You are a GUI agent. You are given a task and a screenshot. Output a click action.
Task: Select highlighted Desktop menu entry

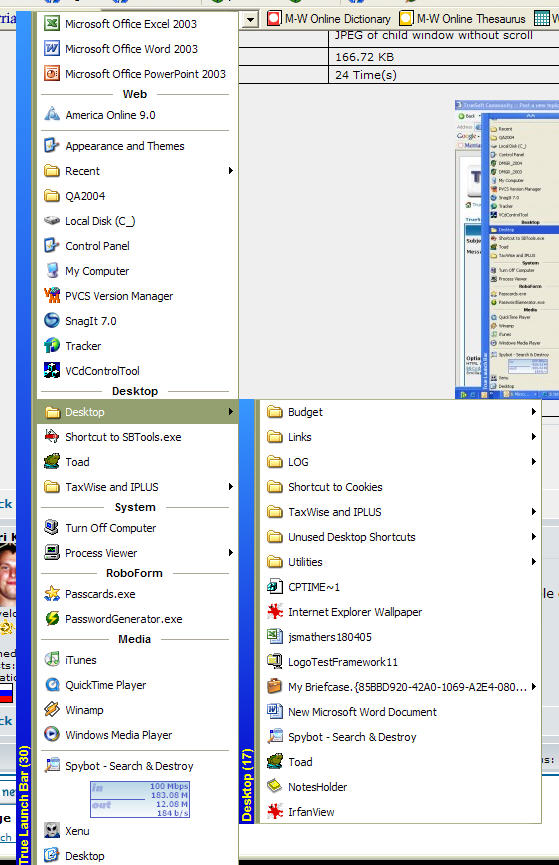click(x=138, y=412)
